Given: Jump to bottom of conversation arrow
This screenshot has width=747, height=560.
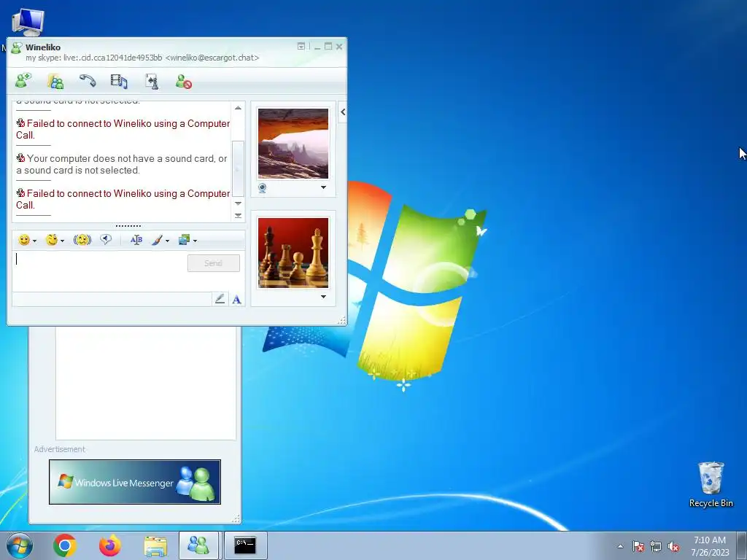Looking at the screenshot, I should [239, 215].
